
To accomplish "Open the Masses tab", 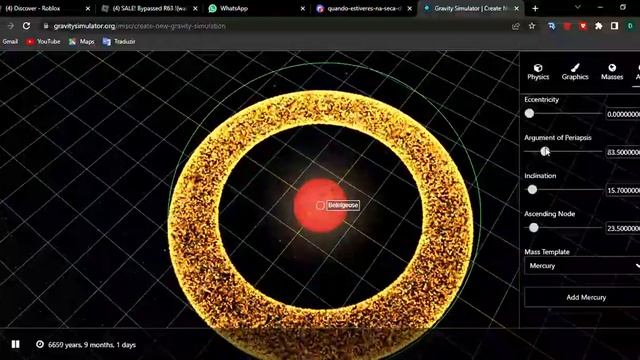I will pyautogui.click(x=612, y=72).
